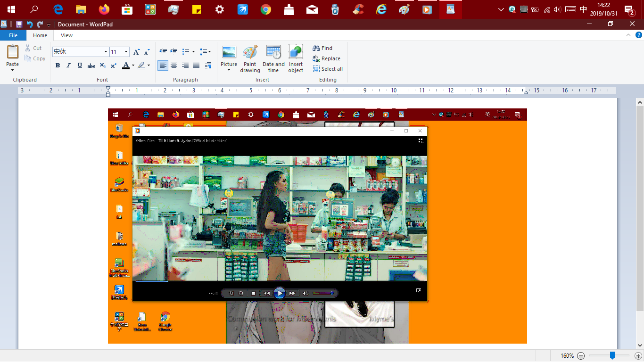Click the Decrease indent icon

(163, 52)
